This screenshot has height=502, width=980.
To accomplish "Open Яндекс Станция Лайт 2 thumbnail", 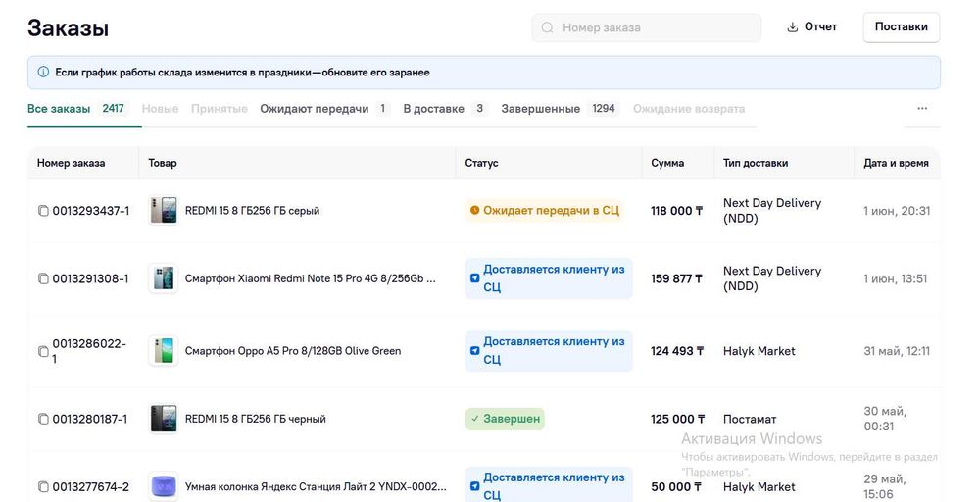I will (163, 486).
